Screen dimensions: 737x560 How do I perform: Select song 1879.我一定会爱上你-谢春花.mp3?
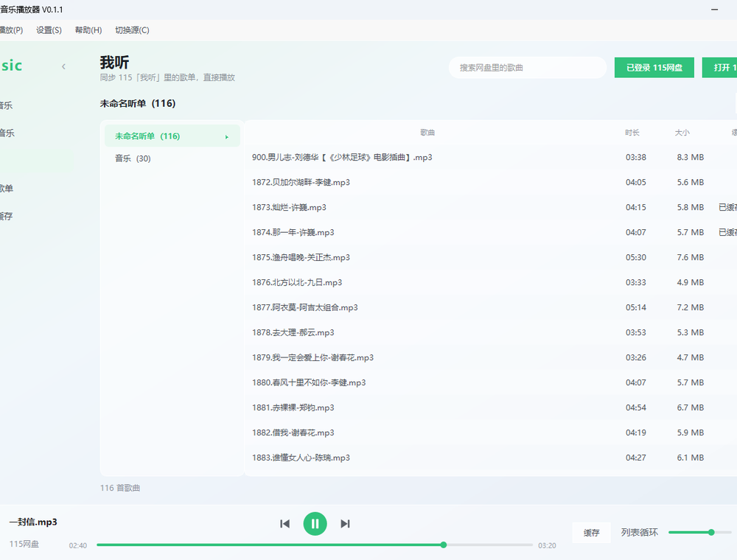tap(491, 357)
